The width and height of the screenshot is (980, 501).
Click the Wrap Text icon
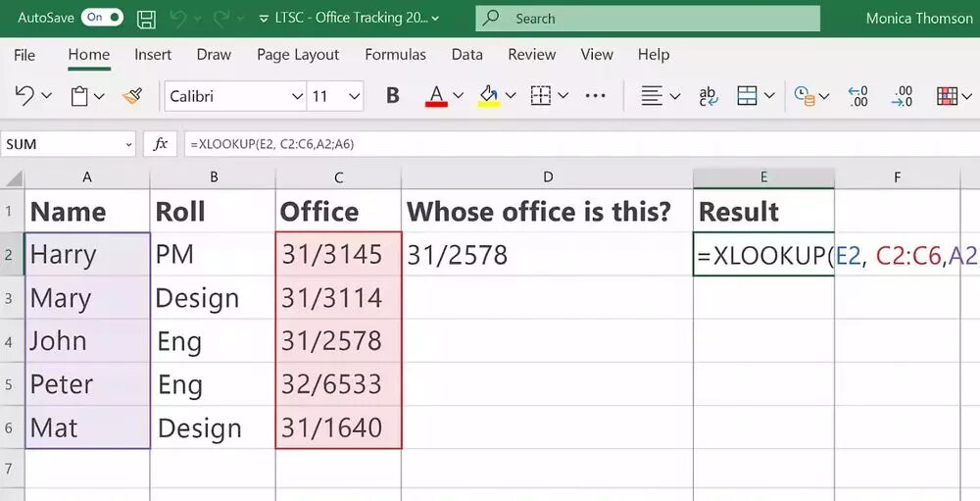[707, 96]
